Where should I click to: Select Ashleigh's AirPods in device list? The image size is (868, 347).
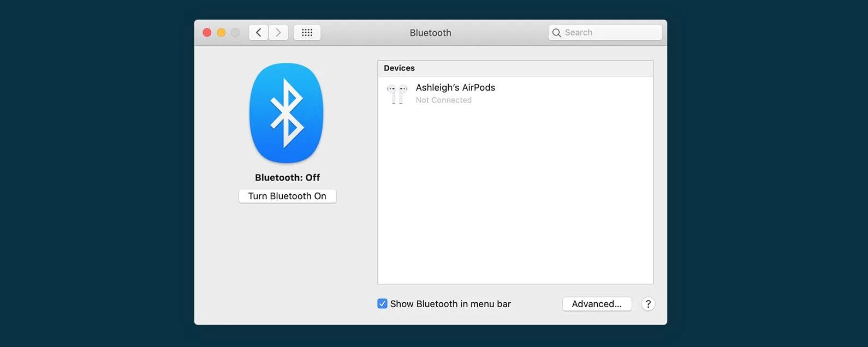click(515, 93)
